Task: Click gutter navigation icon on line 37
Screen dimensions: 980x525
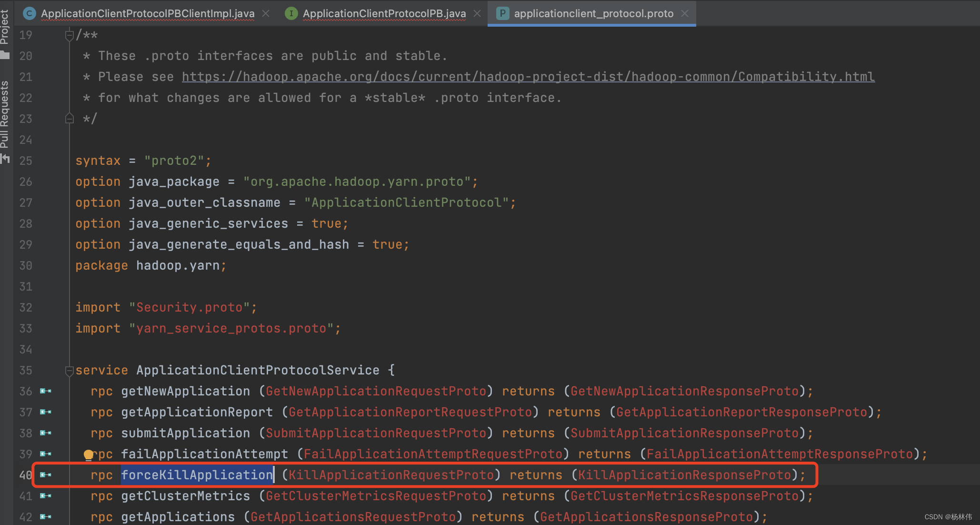Action: coord(46,412)
